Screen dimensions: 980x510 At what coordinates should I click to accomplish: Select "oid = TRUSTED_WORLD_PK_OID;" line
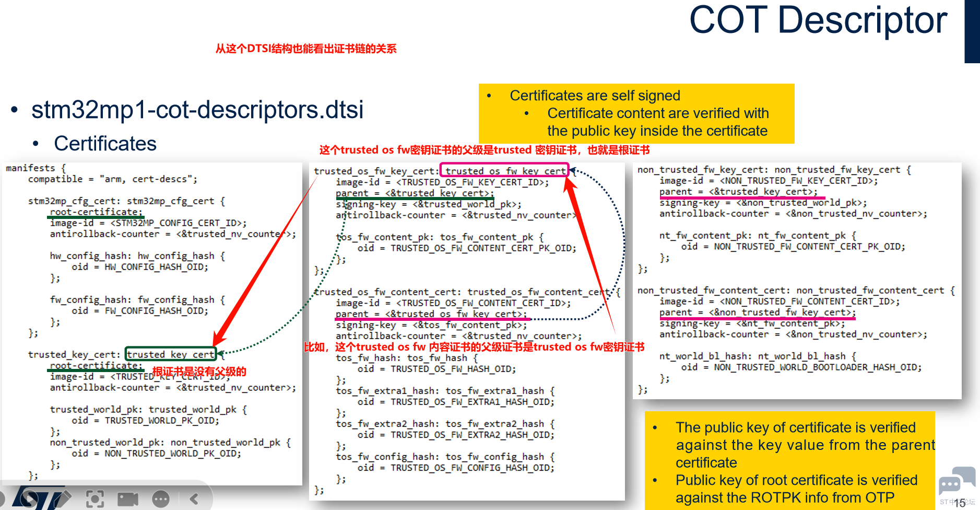[146, 421]
